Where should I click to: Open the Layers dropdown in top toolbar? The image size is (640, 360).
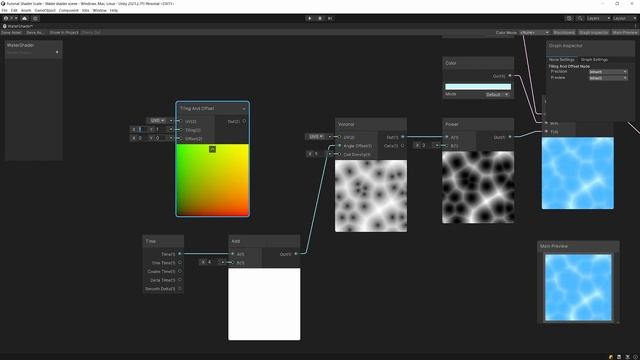(x=598, y=18)
